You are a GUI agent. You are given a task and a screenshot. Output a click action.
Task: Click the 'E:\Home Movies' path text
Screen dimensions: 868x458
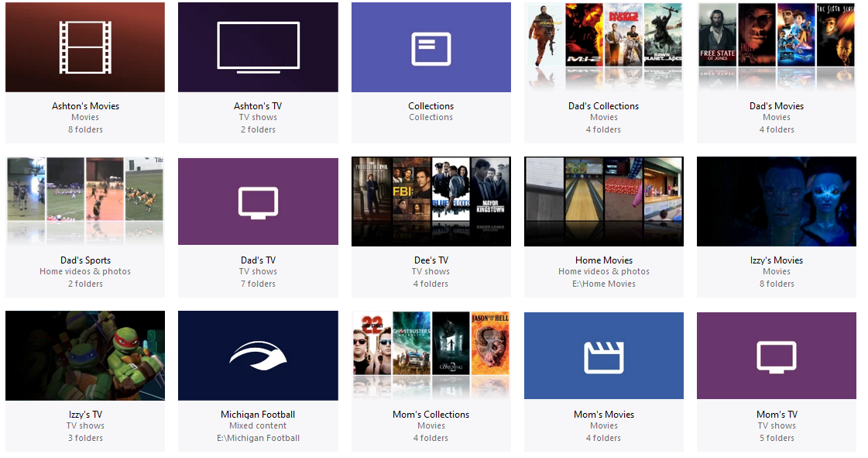(603, 284)
